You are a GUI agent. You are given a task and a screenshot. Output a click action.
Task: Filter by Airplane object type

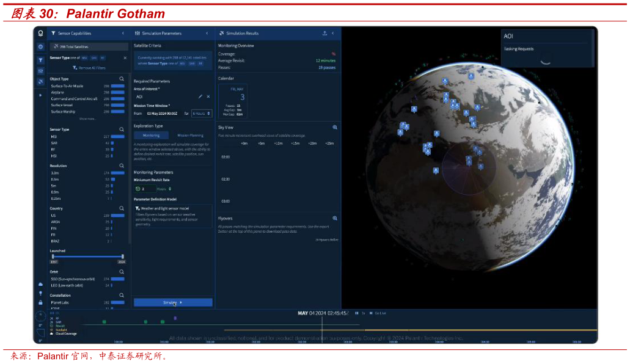click(x=87, y=92)
